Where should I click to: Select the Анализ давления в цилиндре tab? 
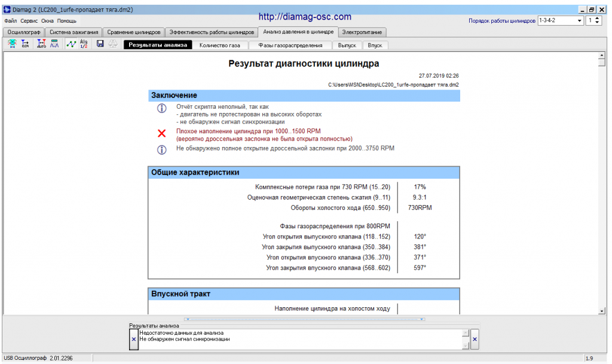pyautogui.click(x=298, y=32)
